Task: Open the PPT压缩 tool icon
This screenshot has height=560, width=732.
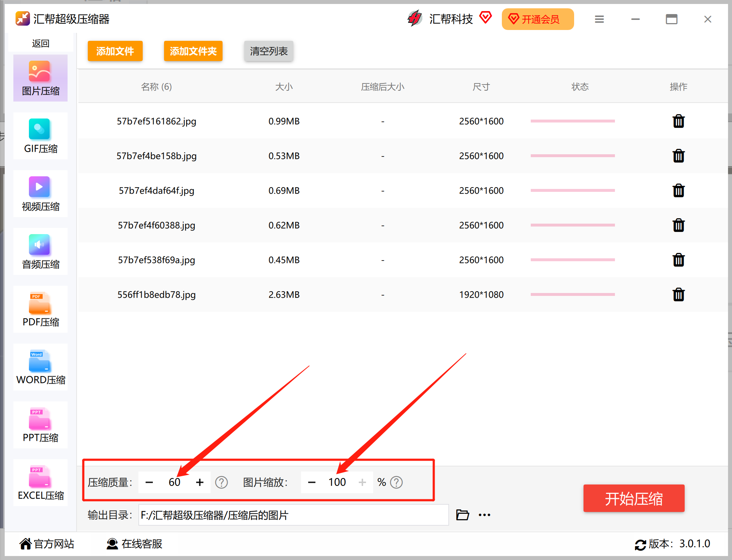Action: coord(39,418)
